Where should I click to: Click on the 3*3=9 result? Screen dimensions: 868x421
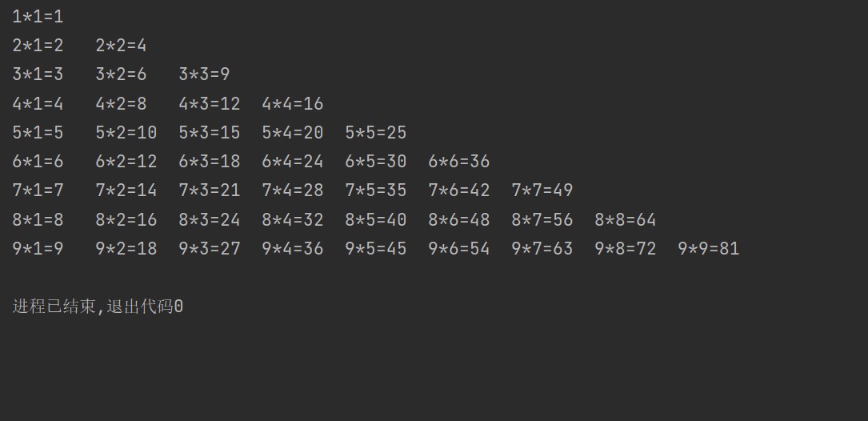(204, 74)
